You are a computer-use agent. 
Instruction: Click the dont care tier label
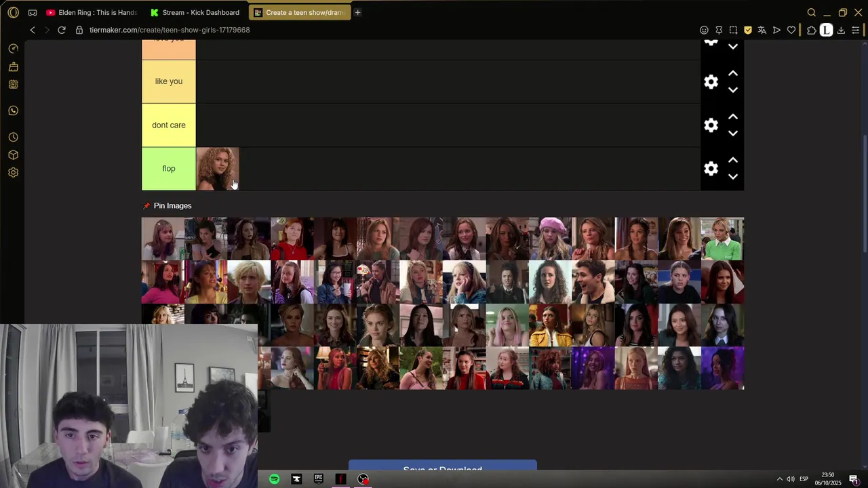[x=169, y=125]
